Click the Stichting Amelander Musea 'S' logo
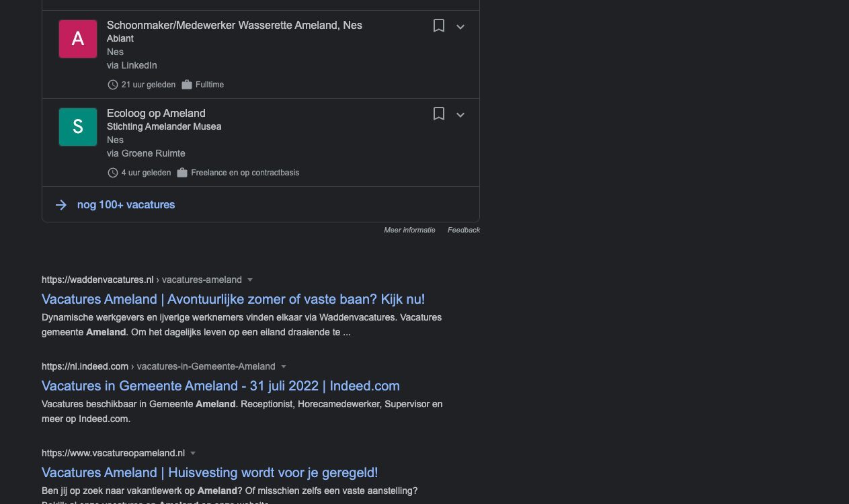The height and width of the screenshot is (504, 849). tap(78, 127)
